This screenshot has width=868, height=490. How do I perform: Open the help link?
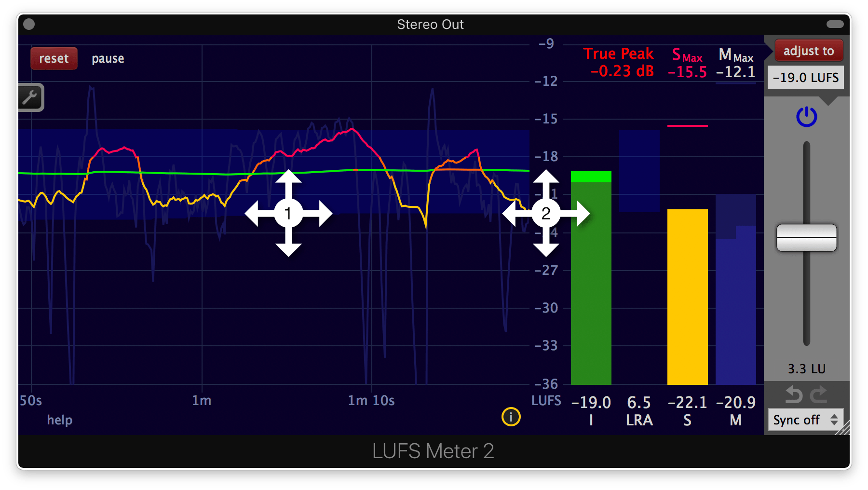[60, 420]
